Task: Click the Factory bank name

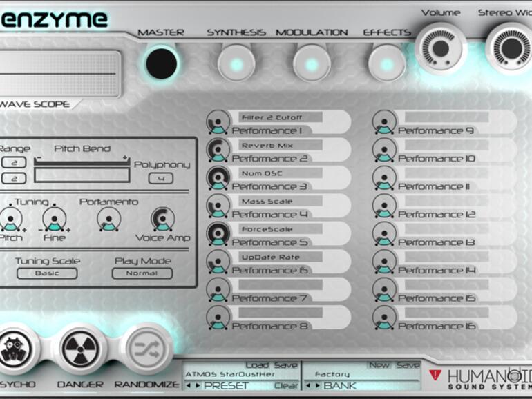Action: (332, 374)
